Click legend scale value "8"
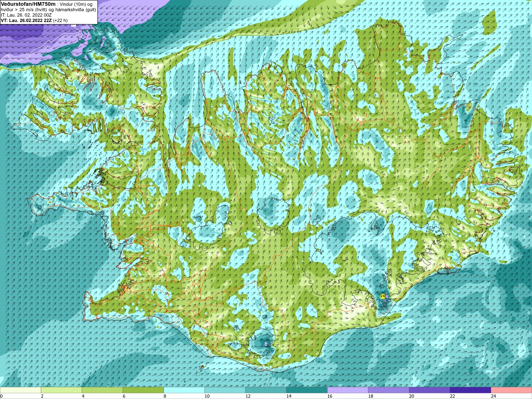Image resolution: width=532 pixels, height=399 pixels. [165, 397]
